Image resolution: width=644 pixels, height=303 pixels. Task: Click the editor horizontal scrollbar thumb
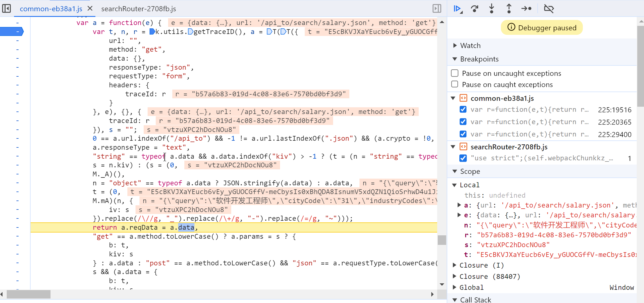[29, 294]
